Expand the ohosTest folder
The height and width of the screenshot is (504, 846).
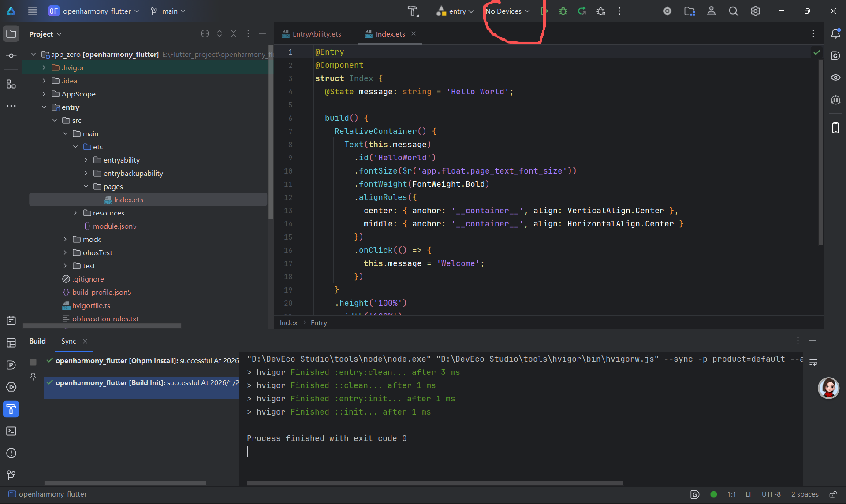click(x=65, y=252)
